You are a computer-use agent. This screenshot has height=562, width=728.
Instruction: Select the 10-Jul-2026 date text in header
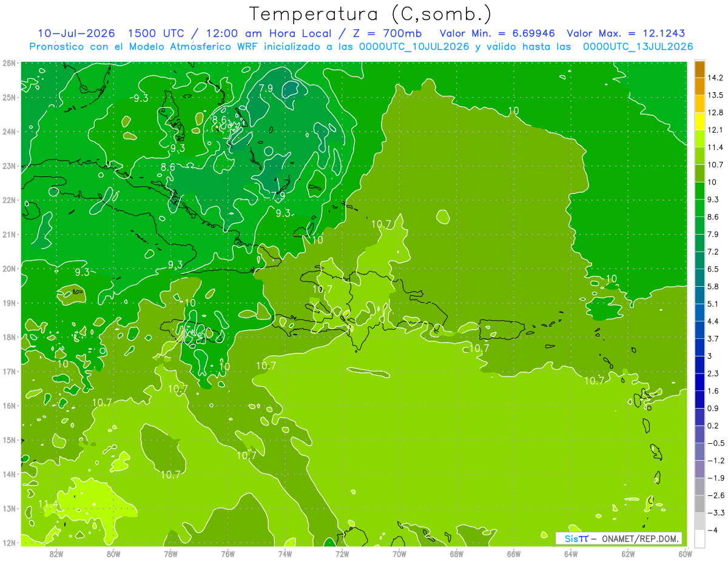76,33
